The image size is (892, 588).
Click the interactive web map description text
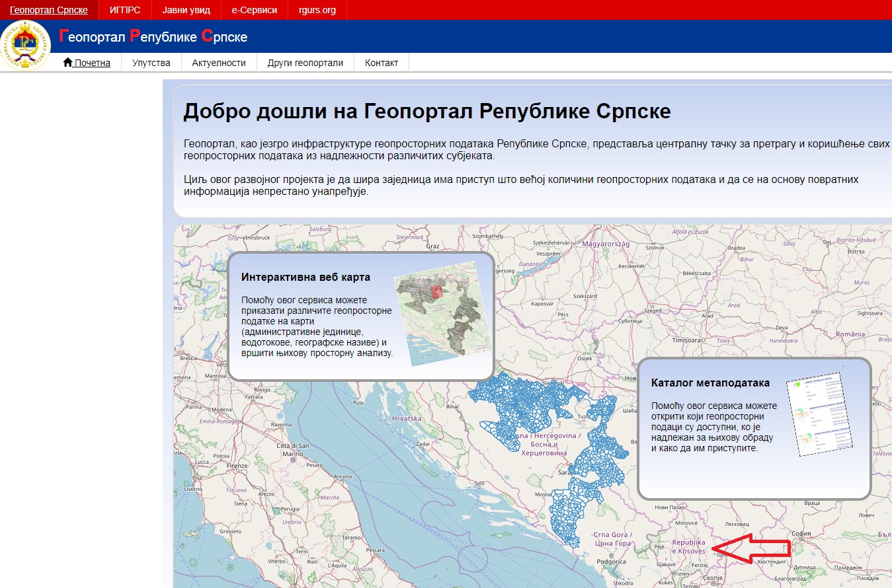coord(317,327)
